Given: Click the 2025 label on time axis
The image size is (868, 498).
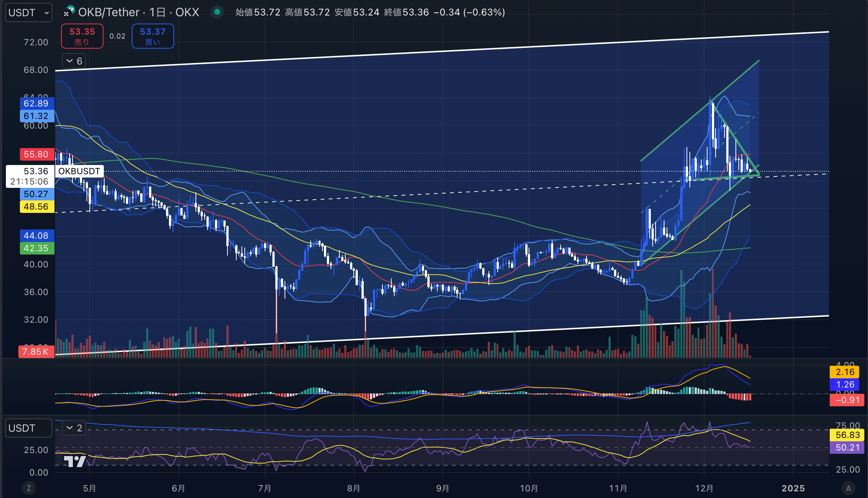Looking at the screenshot, I should [793, 488].
